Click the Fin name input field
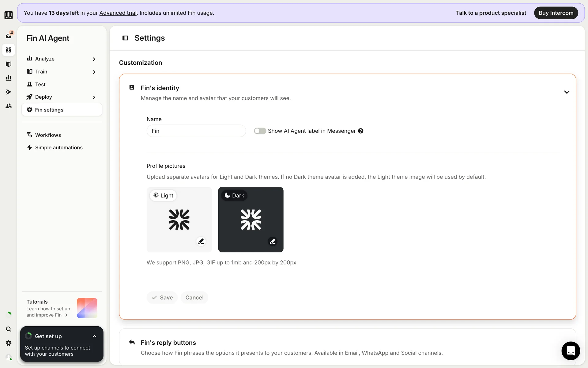This screenshot has height=368, width=588. [196, 131]
